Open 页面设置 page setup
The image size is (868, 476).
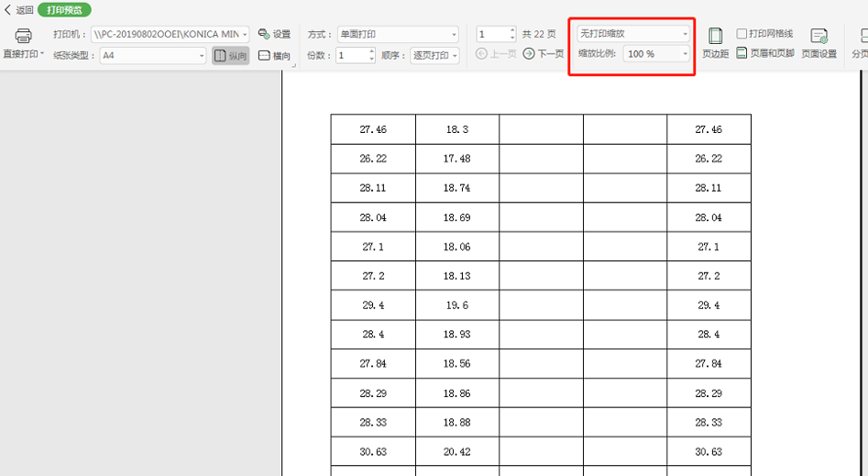point(819,43)
